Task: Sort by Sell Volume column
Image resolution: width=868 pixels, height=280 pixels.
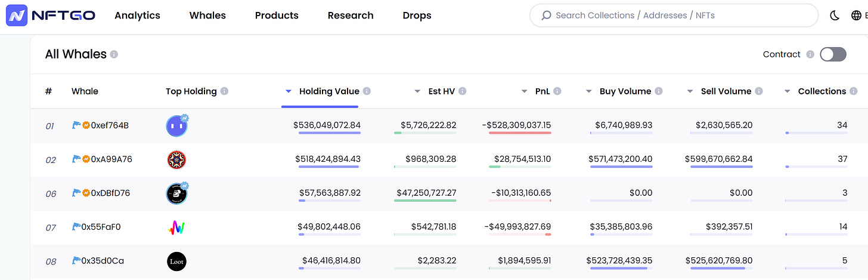Action: click(726, 91)
